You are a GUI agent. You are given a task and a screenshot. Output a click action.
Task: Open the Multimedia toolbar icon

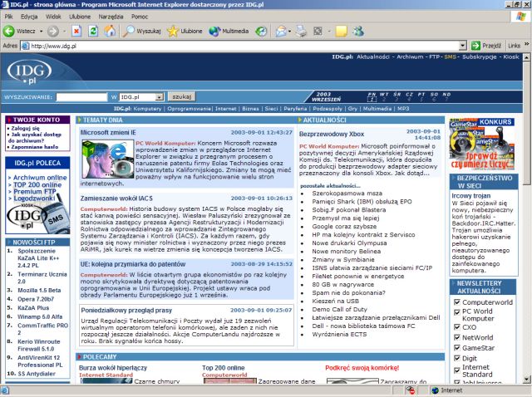coord(214,32)
